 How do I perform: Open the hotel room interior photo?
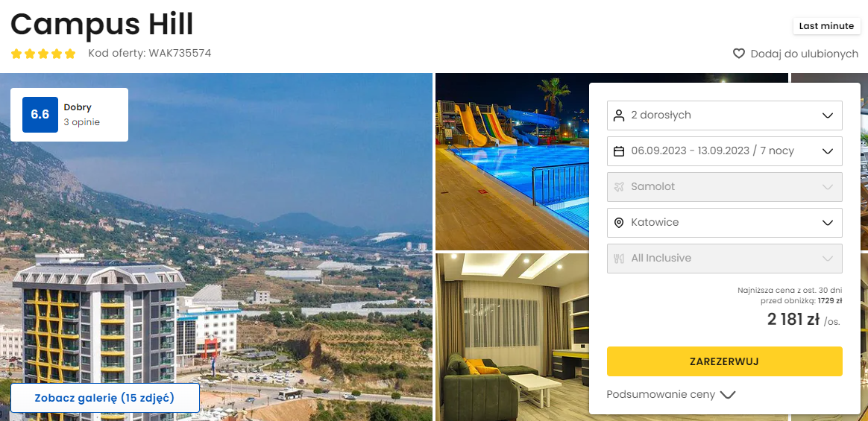click(x=512, y=337)
